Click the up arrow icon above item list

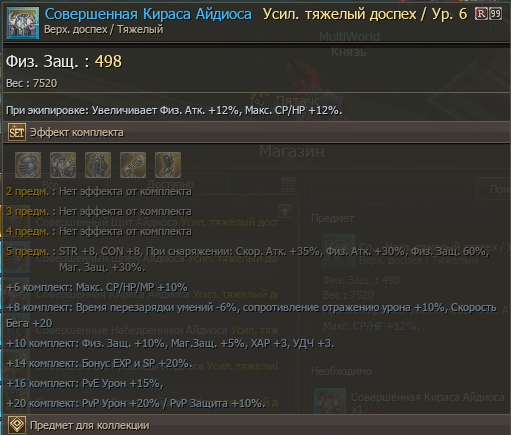285,211
